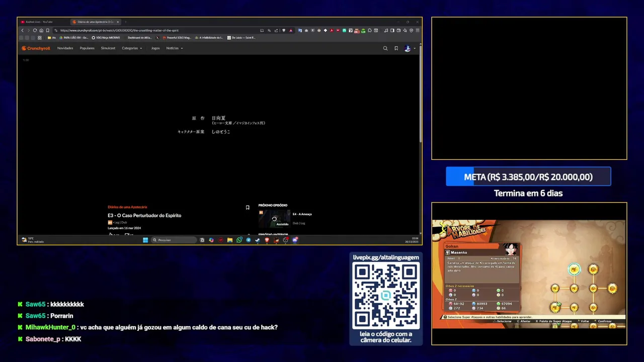
Task: Open the Brave Shields lion icon
Action: pos(284,30)
